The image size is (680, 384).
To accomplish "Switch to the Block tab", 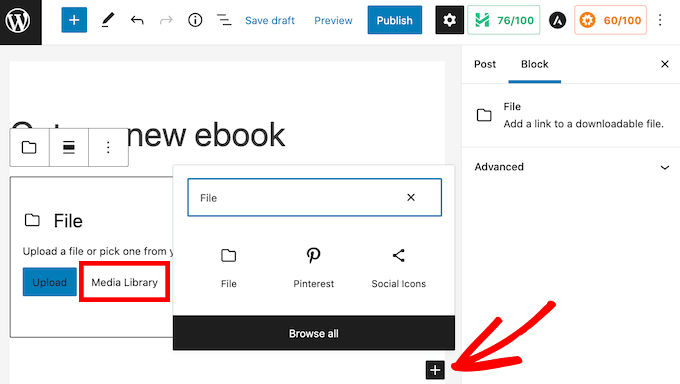I will tap(535, 64).
